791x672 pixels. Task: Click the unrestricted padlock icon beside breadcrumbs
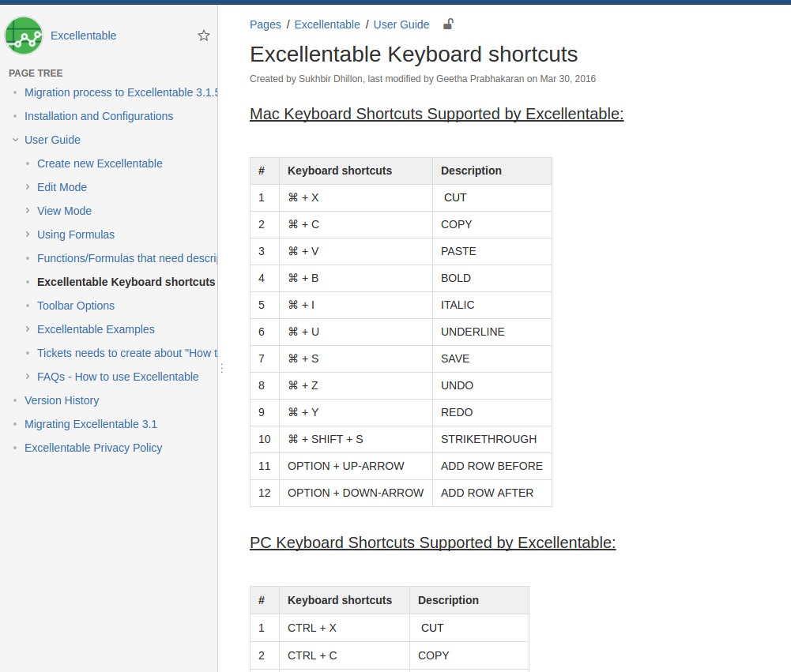(447, 24)
